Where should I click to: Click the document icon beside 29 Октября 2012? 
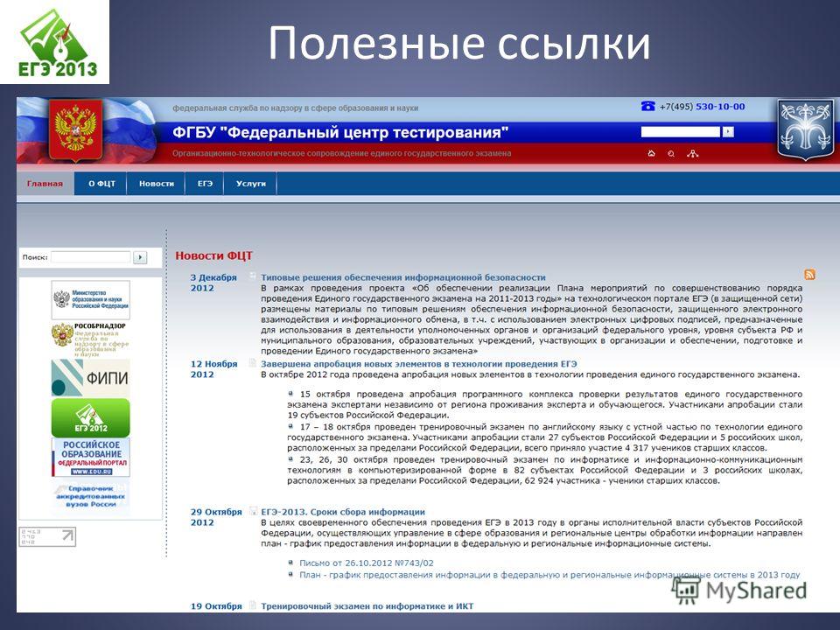click(252, 512)
